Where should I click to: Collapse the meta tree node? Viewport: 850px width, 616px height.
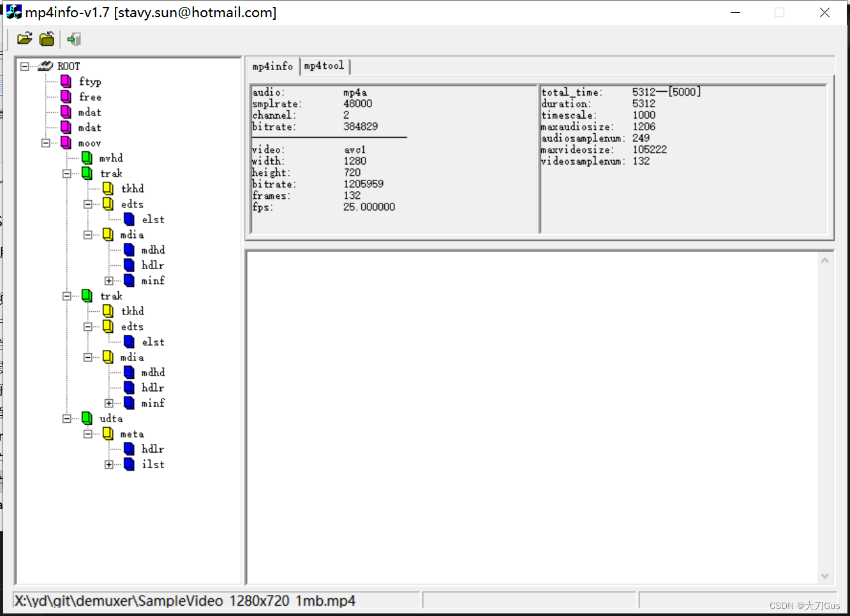[87, 434]
